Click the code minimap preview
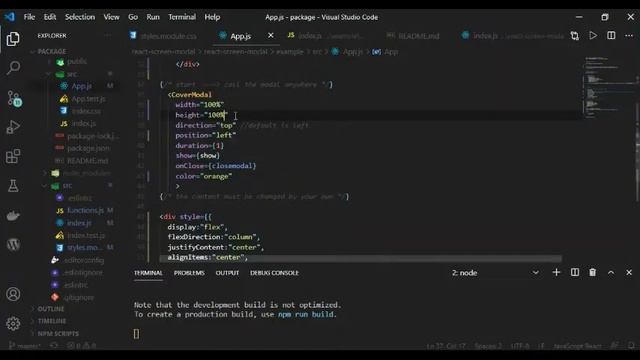The height and width of the screenshot is (360, 640). pos(608,88)
